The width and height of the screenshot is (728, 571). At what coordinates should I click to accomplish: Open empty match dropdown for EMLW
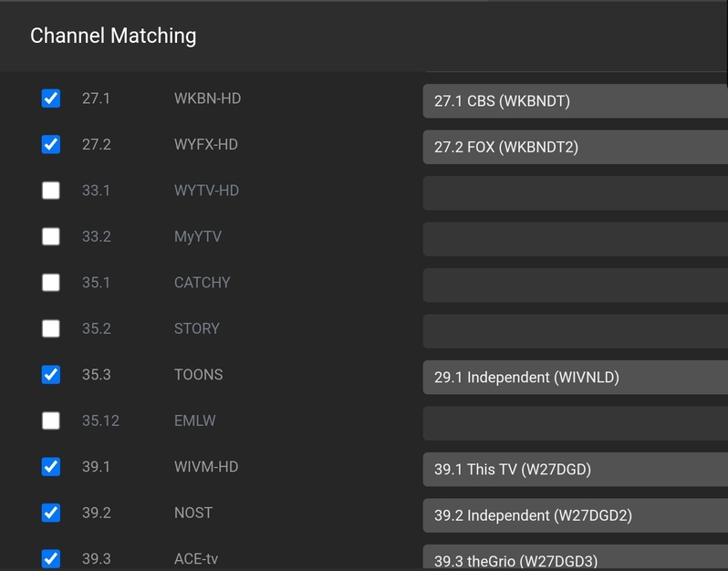(x=575, y=423)
